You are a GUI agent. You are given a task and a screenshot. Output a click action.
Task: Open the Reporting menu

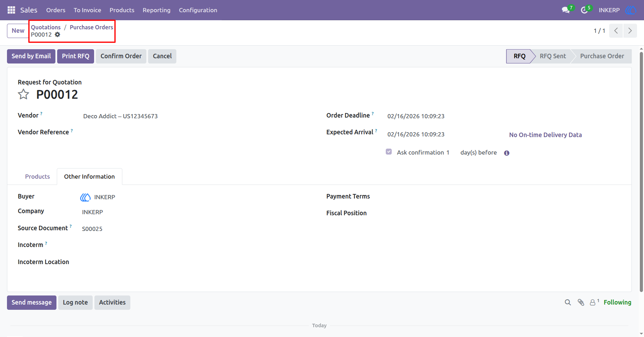click(x=156, y=10)
